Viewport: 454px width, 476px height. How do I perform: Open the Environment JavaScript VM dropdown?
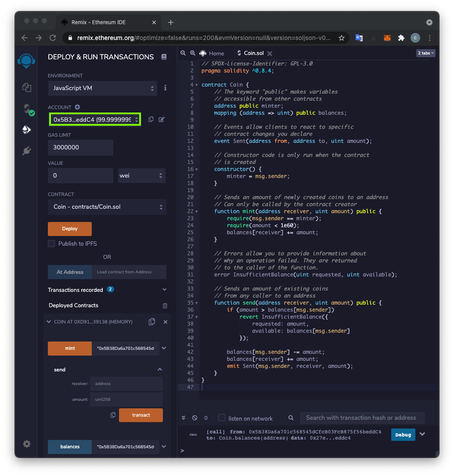(x=102, y=88)
